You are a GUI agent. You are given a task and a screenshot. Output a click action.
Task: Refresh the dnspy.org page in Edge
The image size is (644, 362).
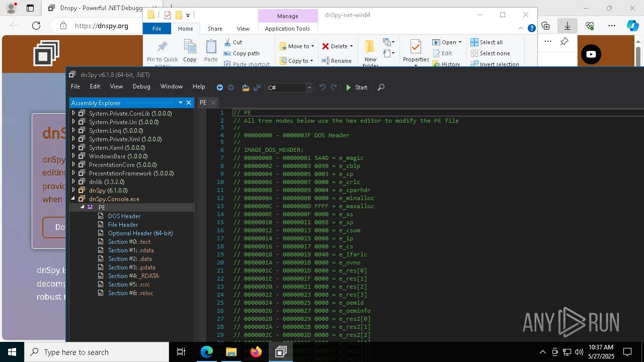point(36,26)
